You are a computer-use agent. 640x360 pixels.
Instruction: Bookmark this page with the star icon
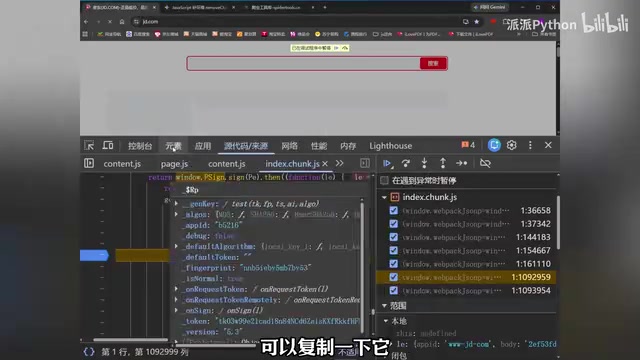click(x=476, y=22)
